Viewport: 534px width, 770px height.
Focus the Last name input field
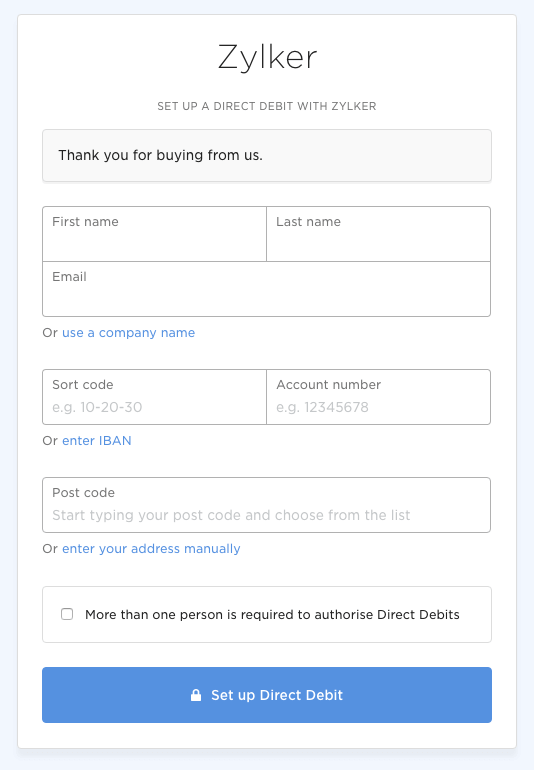coord(378,234)
